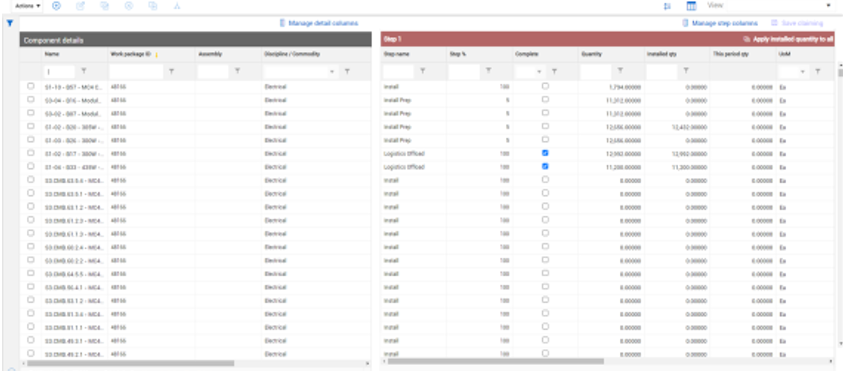Uncheck Complete for the 12,992.00000 quantity row
This screenshot has width=843, height=371.
click(x=545, y=153)
